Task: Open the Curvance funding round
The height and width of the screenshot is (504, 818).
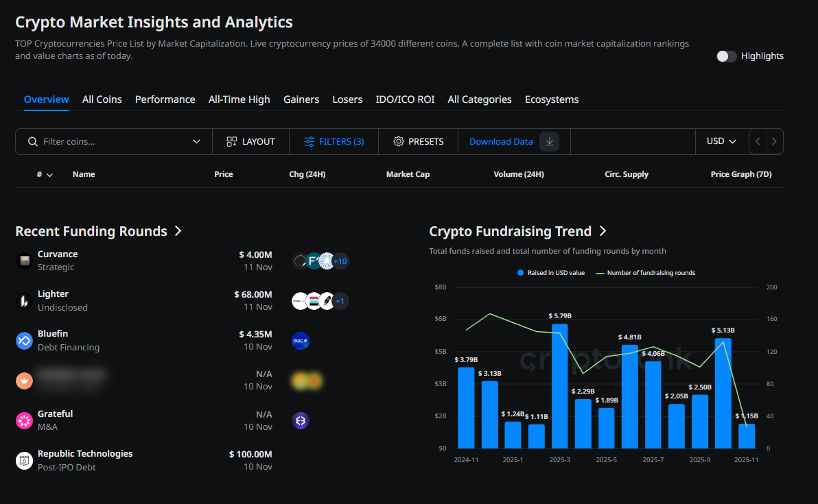Action: (x=58, y=254)
